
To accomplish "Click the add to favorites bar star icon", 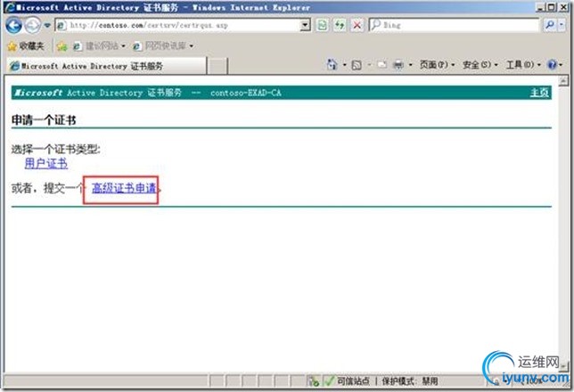I will (x=62, y=46).
